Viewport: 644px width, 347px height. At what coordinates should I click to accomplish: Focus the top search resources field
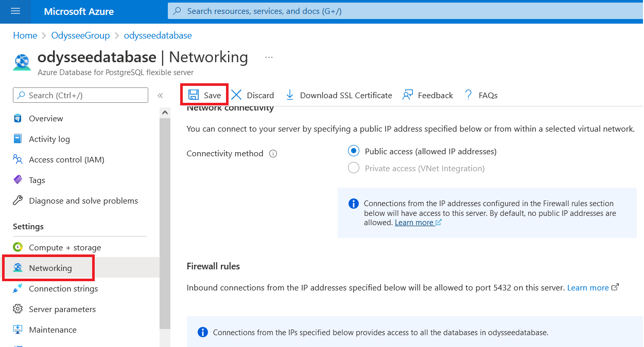405,11
